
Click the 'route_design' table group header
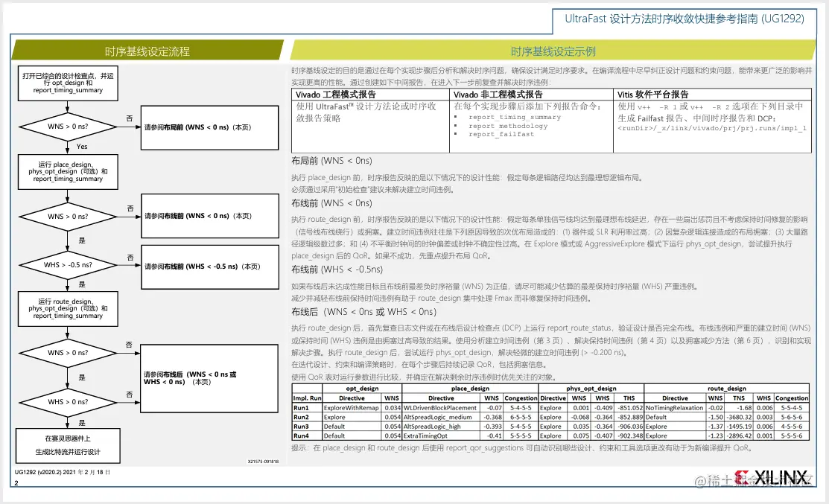coord(727,389)
